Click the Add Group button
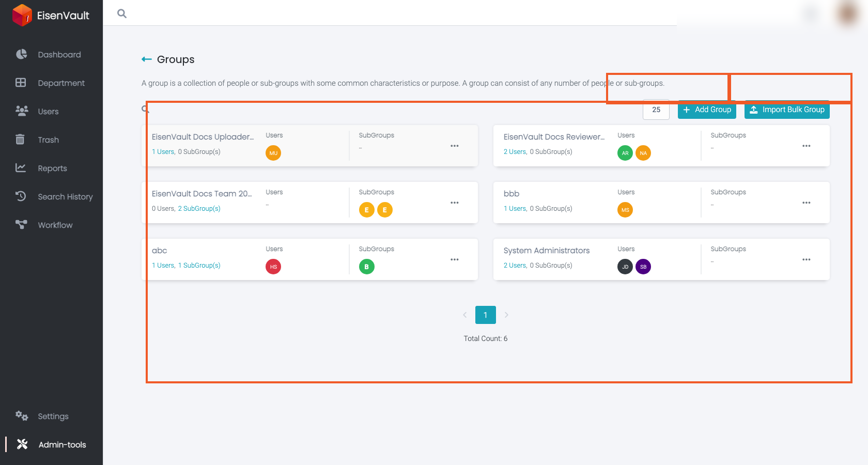 pyautogui.click(x=707, y=110)
